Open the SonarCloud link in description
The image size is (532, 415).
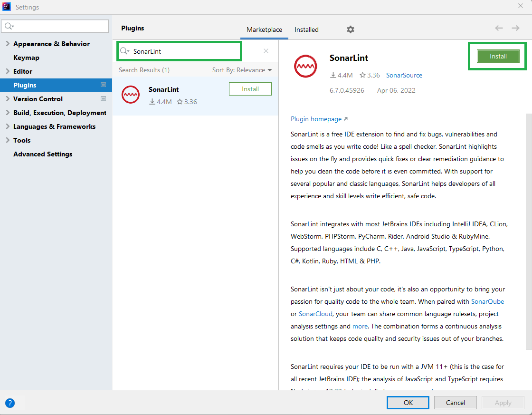[315, 314]
